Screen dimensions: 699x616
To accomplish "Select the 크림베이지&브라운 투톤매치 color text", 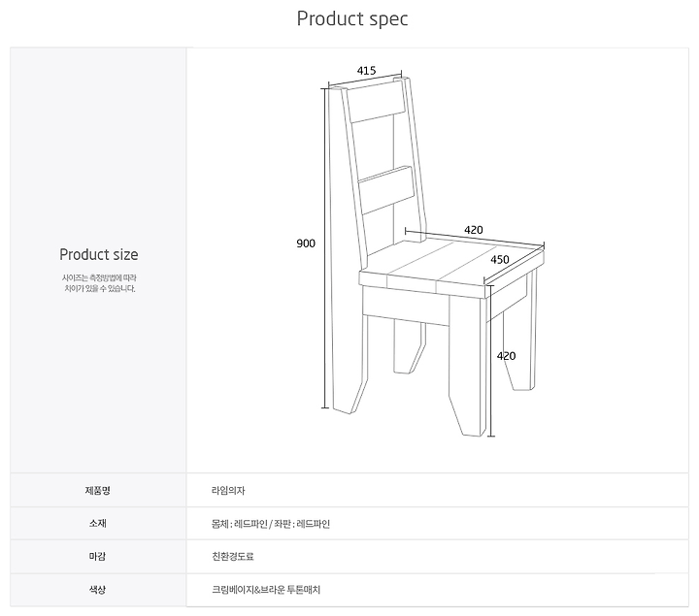I will (x=266, y=590).
